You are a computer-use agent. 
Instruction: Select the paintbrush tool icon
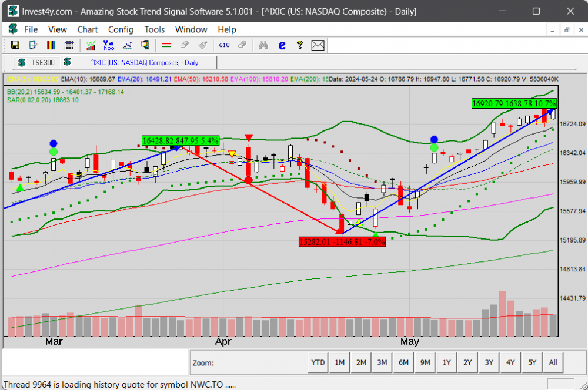[x=203, y=45]
